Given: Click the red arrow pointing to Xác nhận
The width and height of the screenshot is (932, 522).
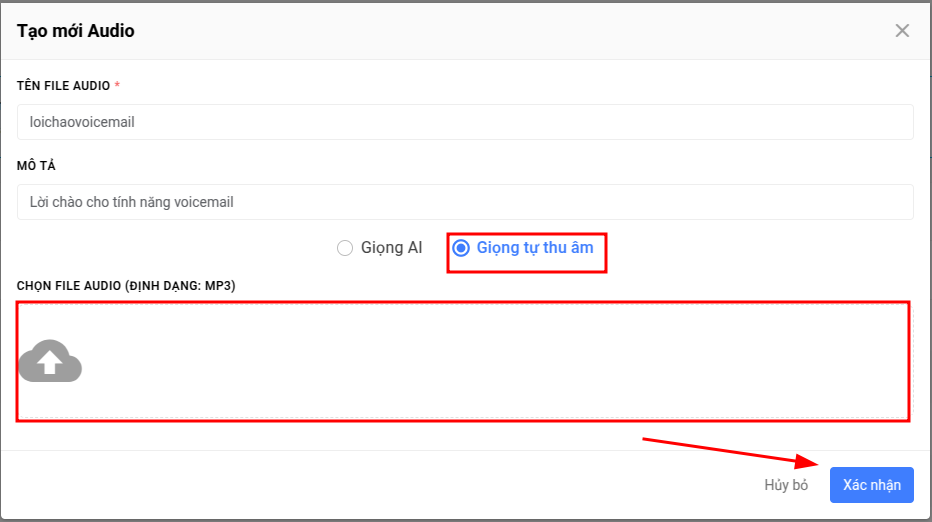Looking at the screenshot, I should tap(731, 453).
